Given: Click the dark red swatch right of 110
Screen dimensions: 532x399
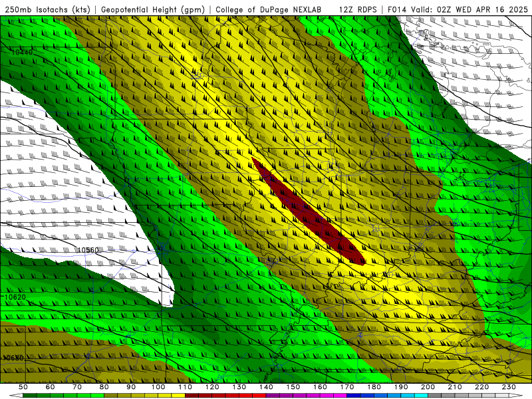Looking at the screenshot, I should click(x=192, y=396).
